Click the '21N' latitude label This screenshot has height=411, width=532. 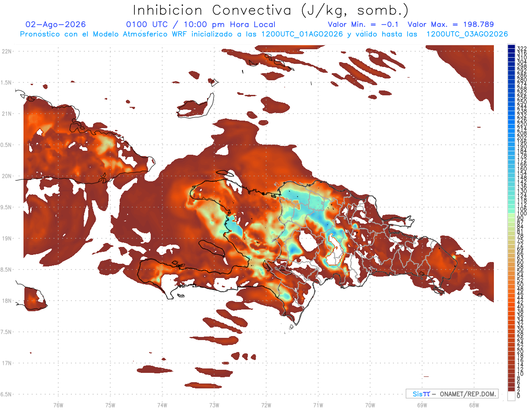6,114
